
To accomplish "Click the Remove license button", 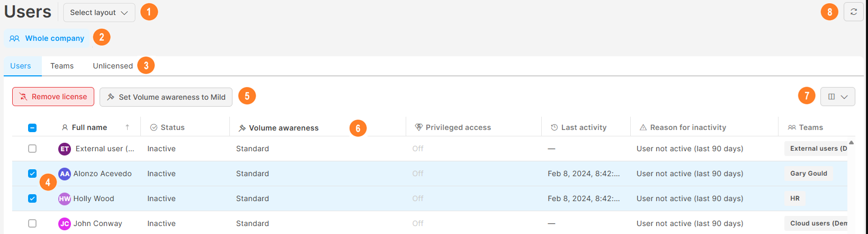I will click(53, 97).
